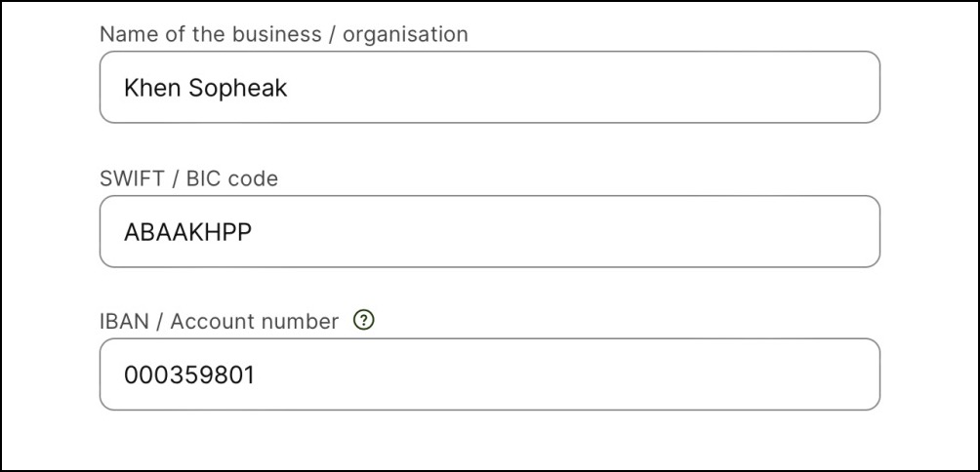This screenshot has height=472, width=980.
Task: Click empty space right of '000359801'
Action: [586, 374]
